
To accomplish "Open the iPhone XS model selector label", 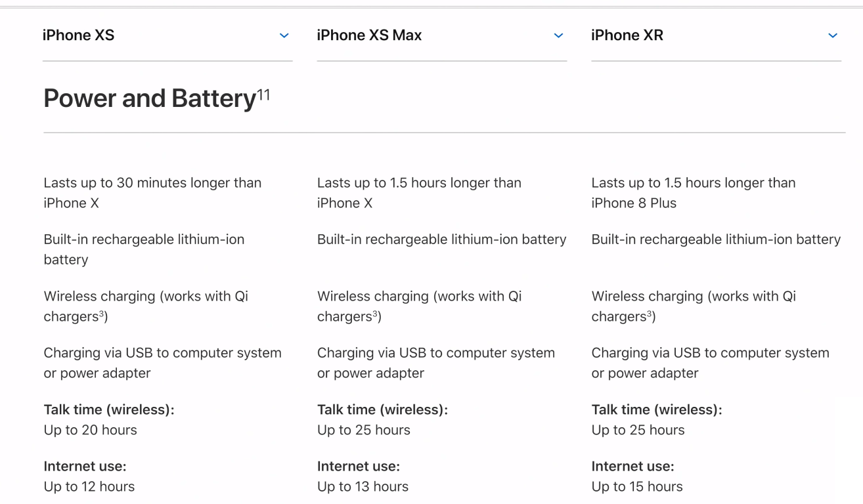I will (x=79, y=35).
